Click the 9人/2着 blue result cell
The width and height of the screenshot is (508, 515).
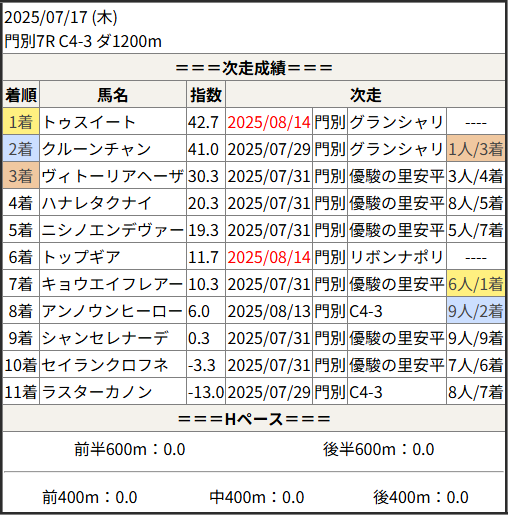[x=476, y=311]
